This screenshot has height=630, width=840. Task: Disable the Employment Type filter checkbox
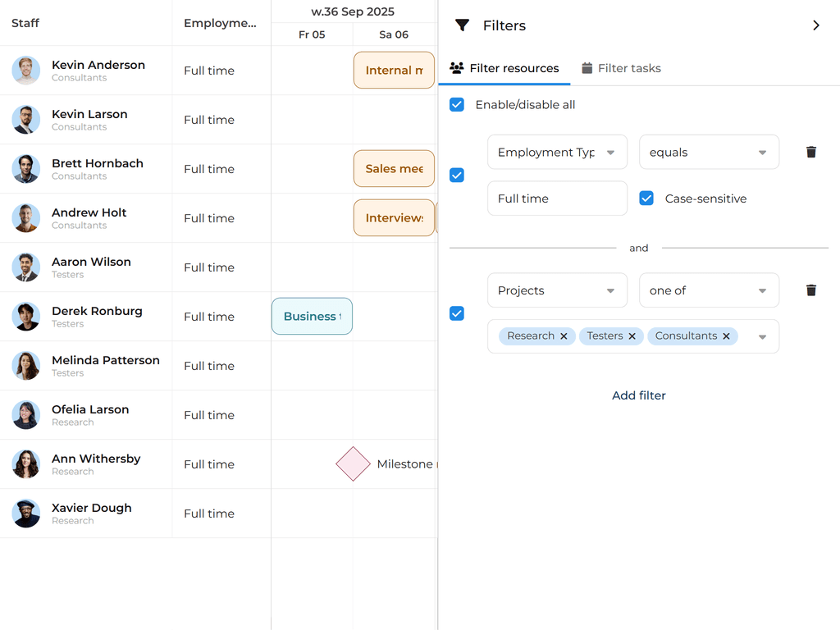(457, 176)
